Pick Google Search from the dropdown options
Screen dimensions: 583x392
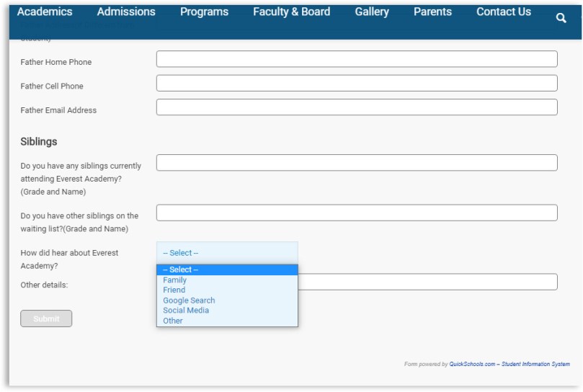coord(189,300)
